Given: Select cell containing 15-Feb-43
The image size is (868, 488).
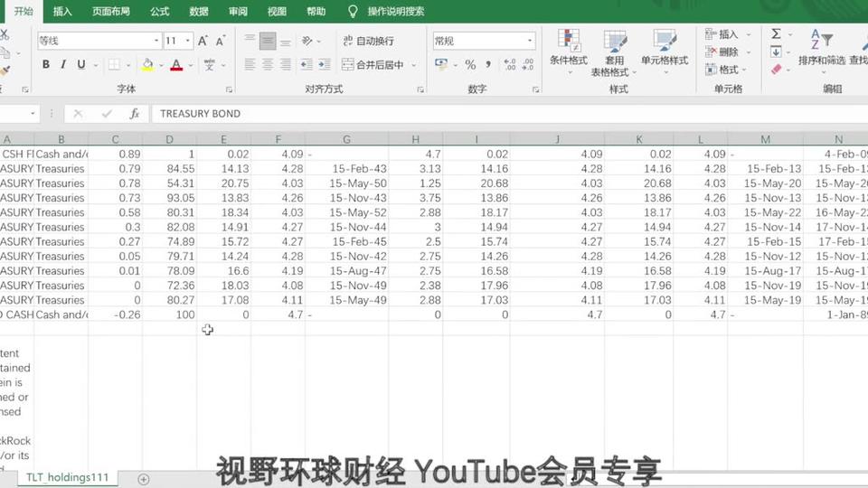Looking at the screenshot, I should click(x=346, y=169).
